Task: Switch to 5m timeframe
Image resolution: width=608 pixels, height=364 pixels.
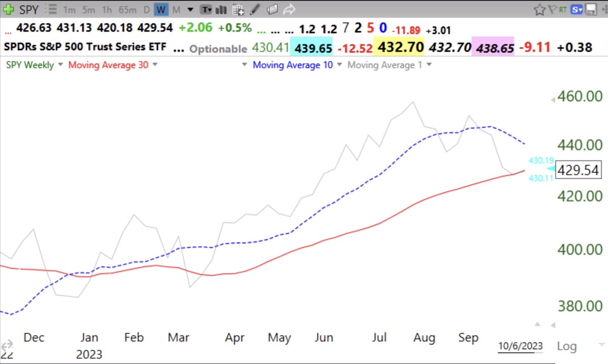Action: [x=88, y=10]
